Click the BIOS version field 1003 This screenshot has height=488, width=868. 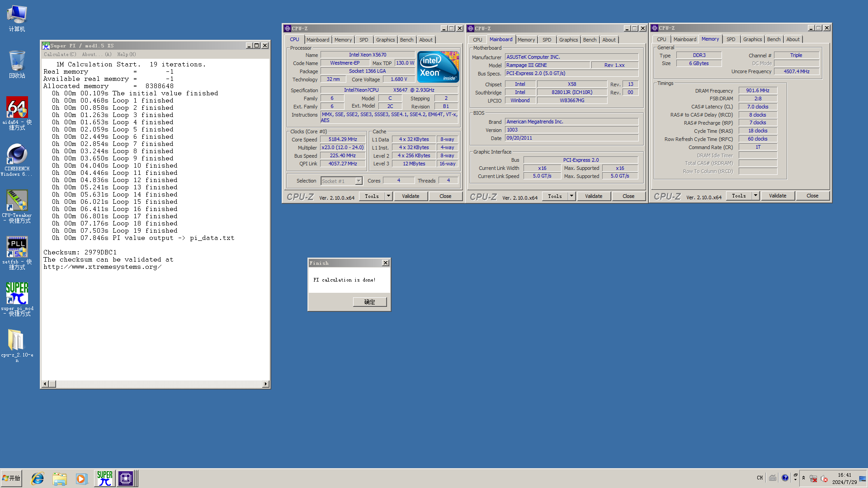pos(572,130)
